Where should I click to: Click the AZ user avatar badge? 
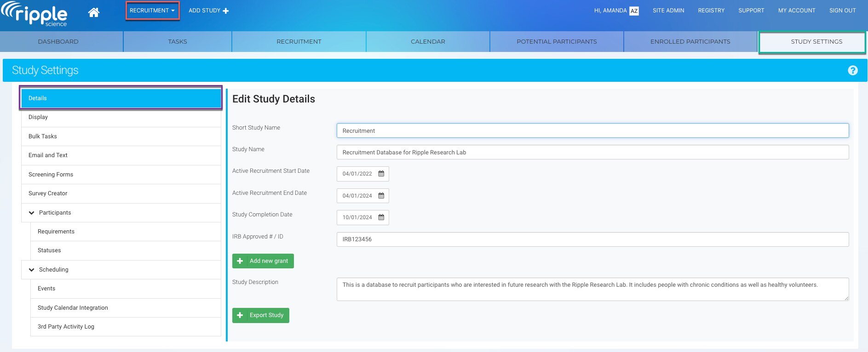coord(634,11)
